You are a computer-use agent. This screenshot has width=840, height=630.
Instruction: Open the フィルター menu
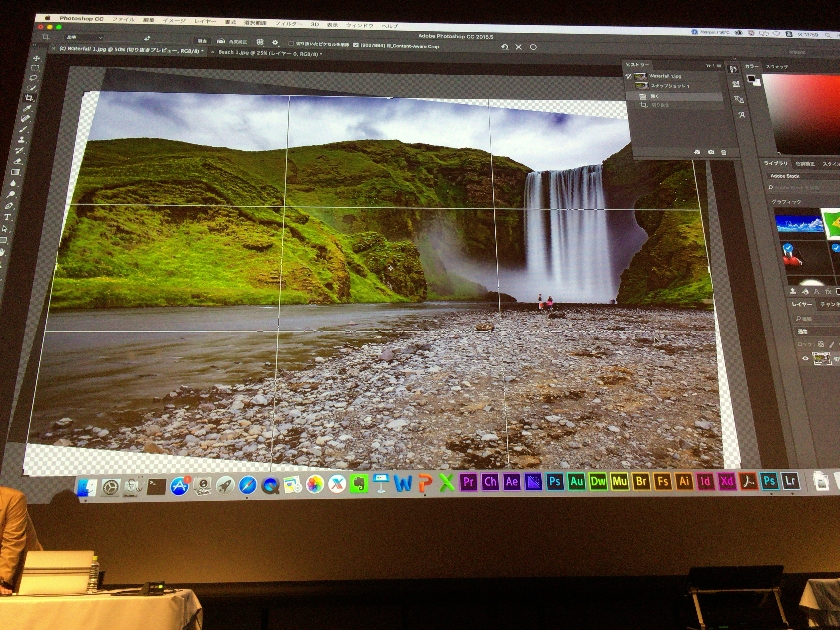click(288, 24)
